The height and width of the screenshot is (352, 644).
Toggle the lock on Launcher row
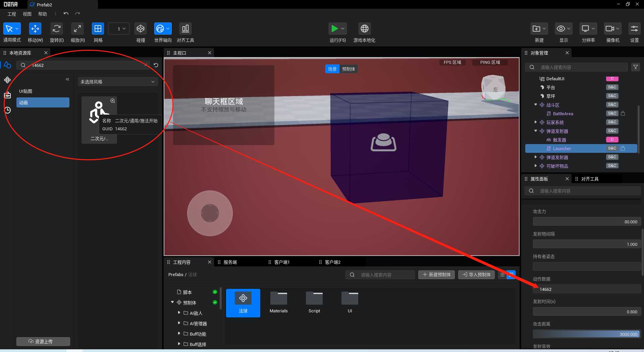click(x=623, y=148)
